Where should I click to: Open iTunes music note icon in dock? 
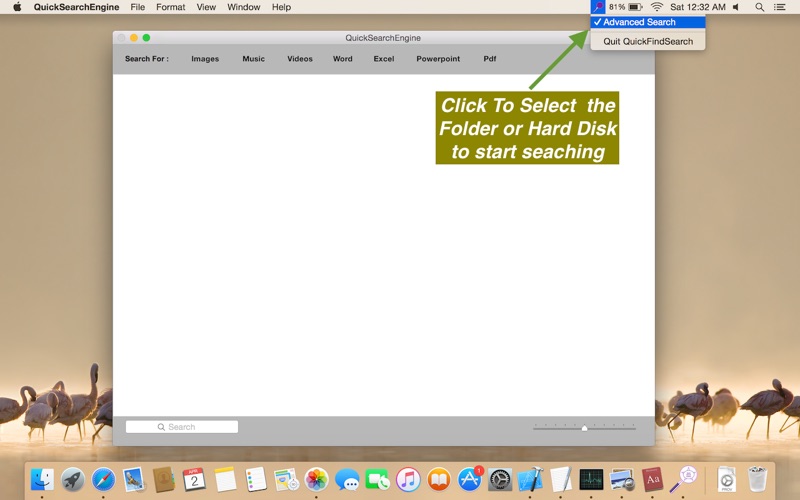tap(408, 480)
